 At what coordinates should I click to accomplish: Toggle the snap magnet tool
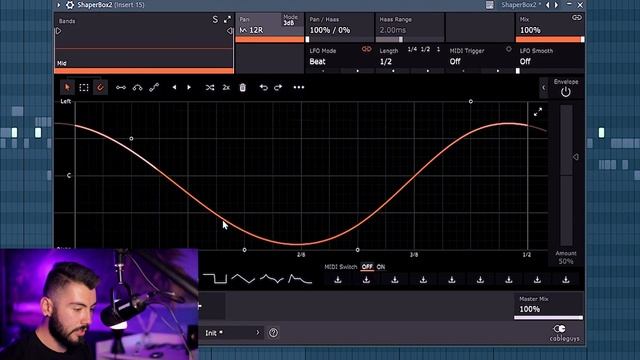(100, 87)
